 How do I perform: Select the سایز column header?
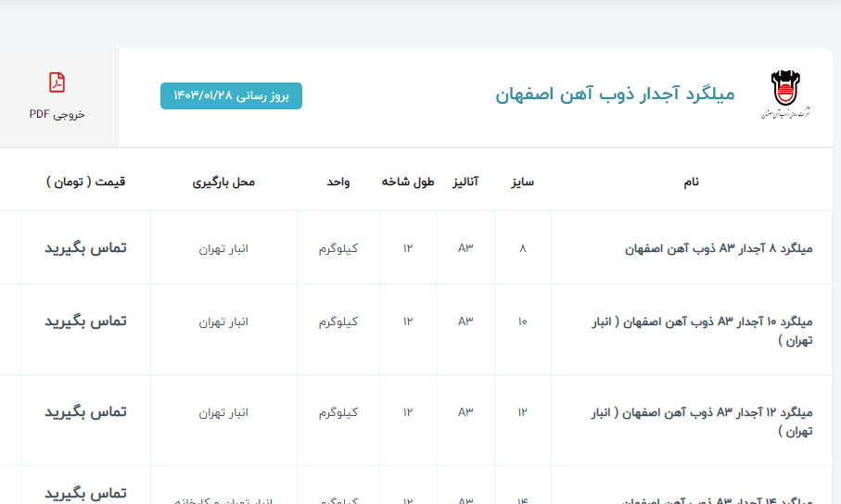(x=523, y=182)
